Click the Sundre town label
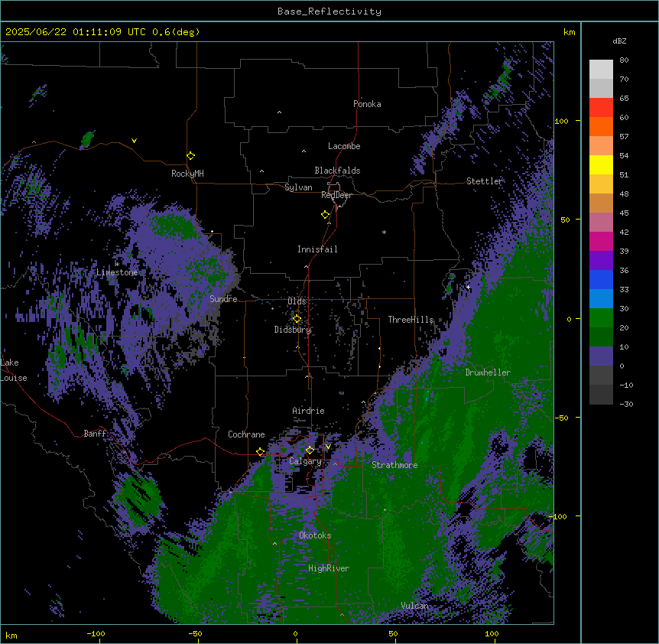 tap(223, 299)
